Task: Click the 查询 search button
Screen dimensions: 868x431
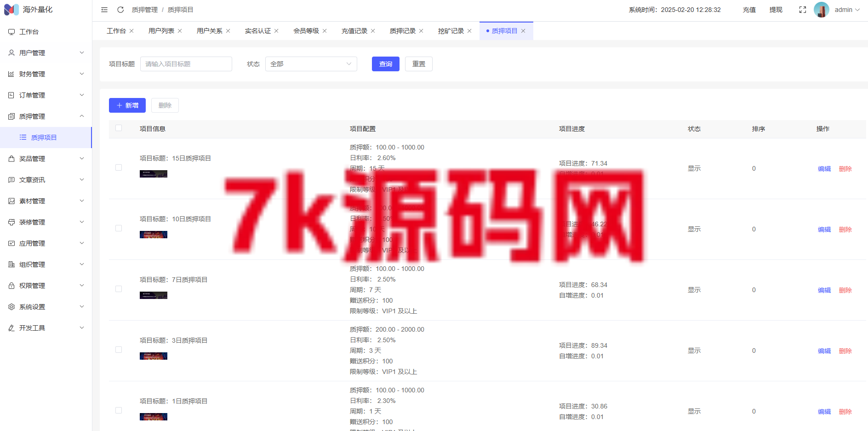Action: coord(386,64)
